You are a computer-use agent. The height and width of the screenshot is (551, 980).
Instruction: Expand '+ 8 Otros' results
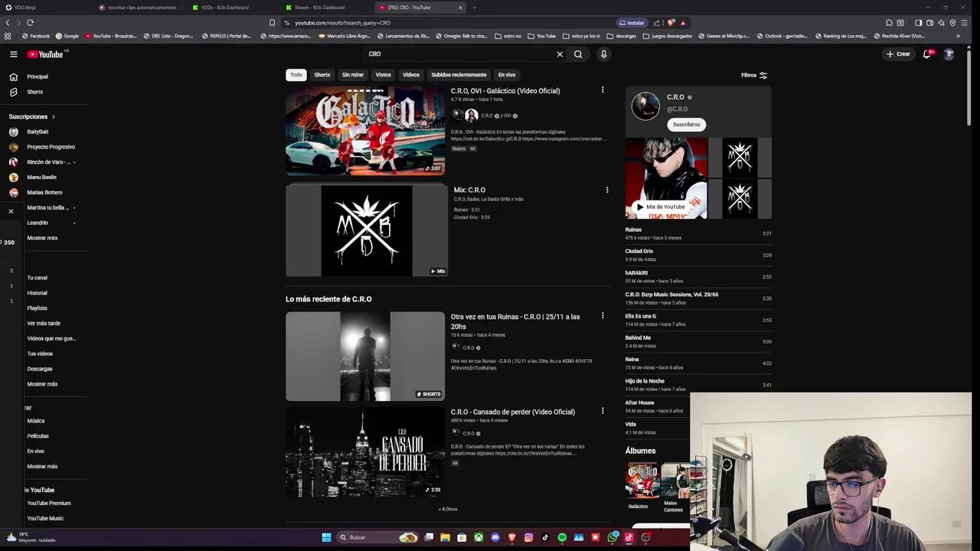tap(448, 509)
